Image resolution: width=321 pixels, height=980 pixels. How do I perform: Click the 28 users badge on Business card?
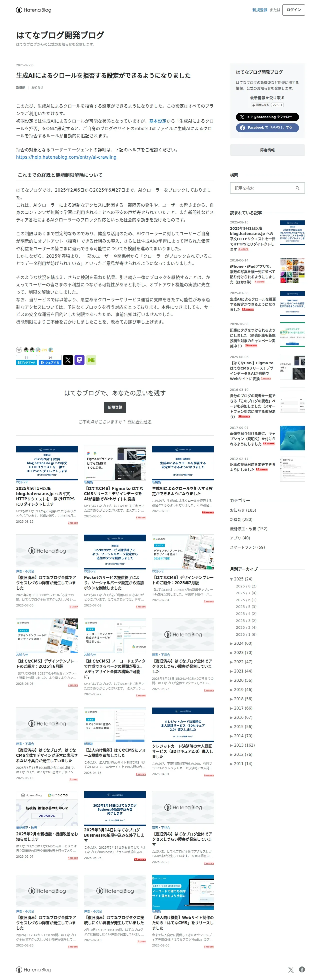pos(139,859)
